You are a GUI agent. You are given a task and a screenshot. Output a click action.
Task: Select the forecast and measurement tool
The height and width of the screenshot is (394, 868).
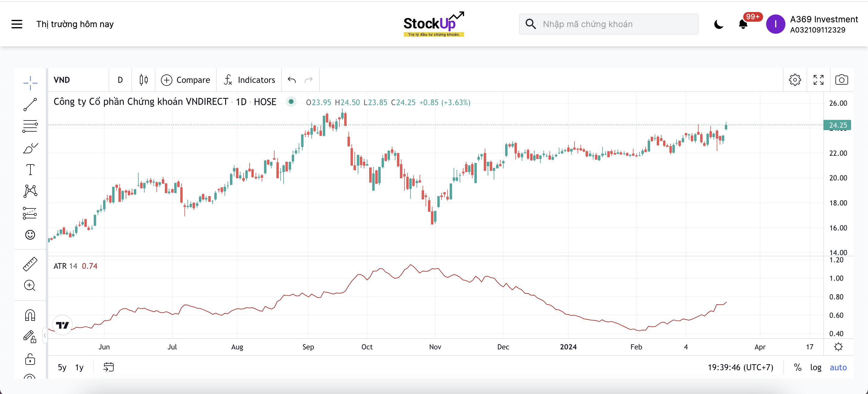[x=30, y=213]
